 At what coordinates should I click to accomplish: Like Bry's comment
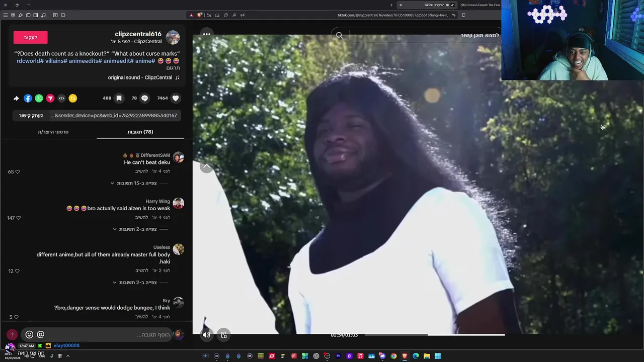[x=17, y=317]
